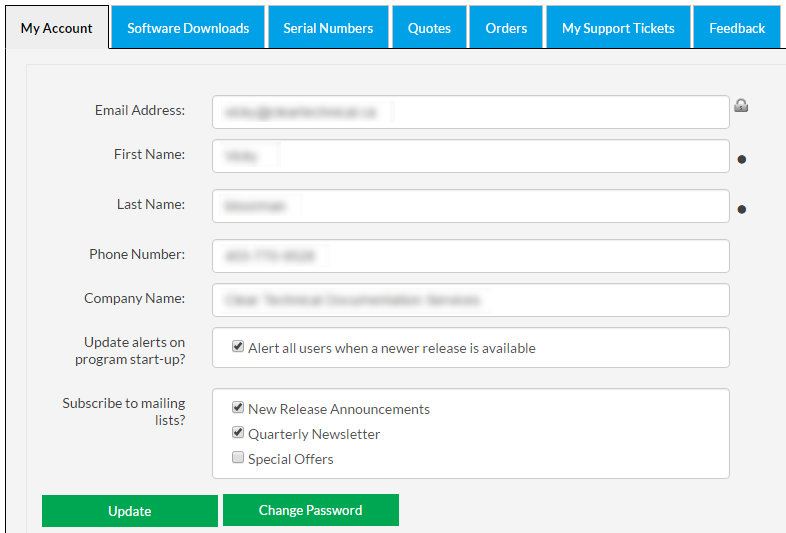
Task: Switch to the Serial Numbers tab
Action: [x=328, y=28]
